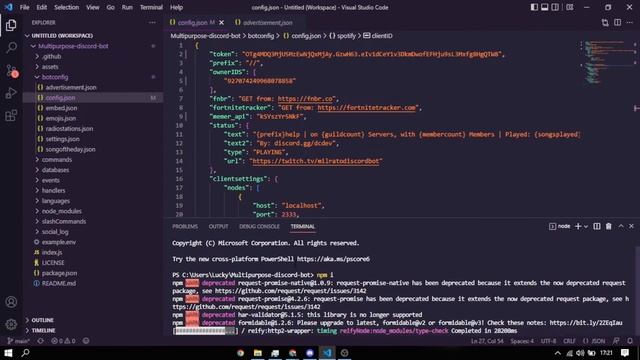Open the Search view in activity bar
640x360 pixels.
tap(11, 48)
